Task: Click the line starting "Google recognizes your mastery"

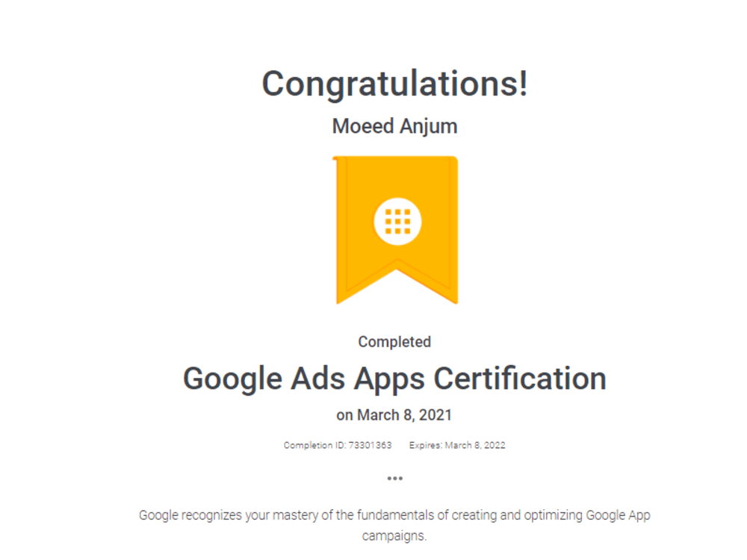Action: 394,515
